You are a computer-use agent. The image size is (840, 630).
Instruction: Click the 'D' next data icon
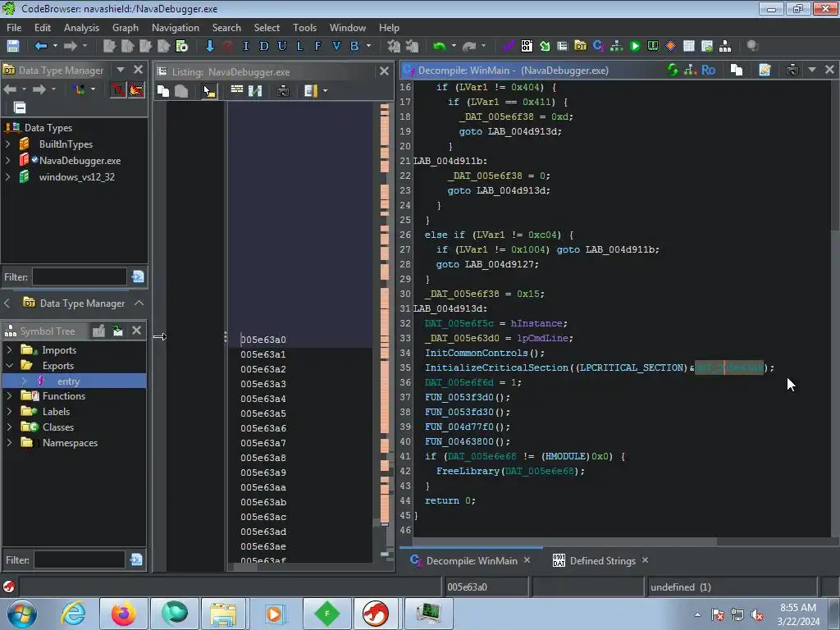coord(263,46)
